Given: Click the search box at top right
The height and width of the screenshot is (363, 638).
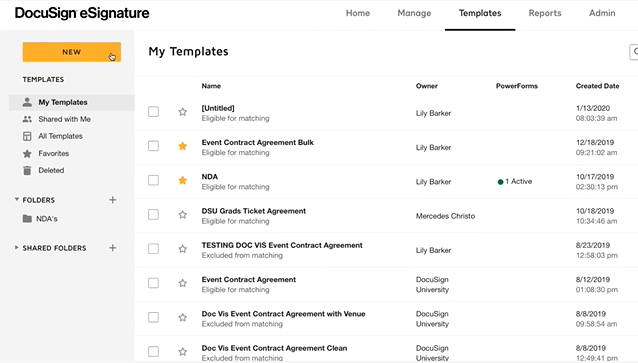Looking at the screenshot, I should click(634, 52).
